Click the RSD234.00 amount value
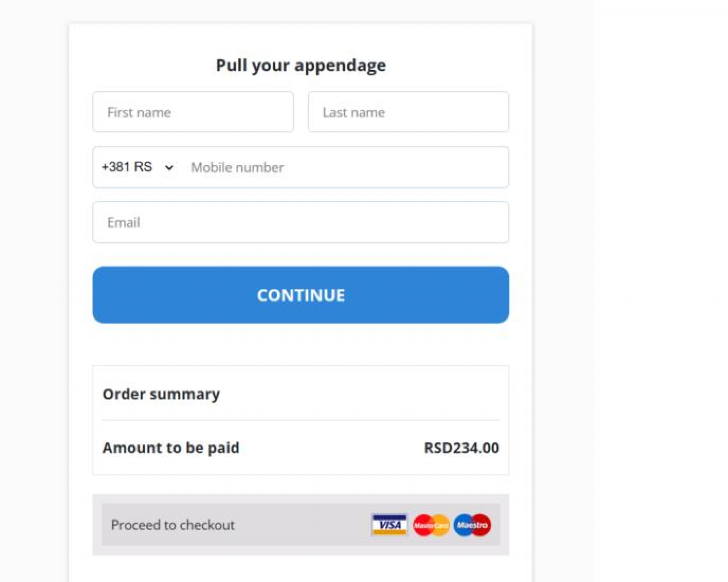 tap(461, 448)
